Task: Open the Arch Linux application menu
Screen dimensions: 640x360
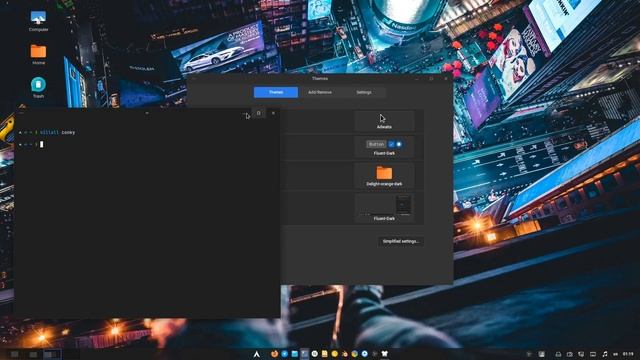Action: pyautogui.click(x=257, y=354)
